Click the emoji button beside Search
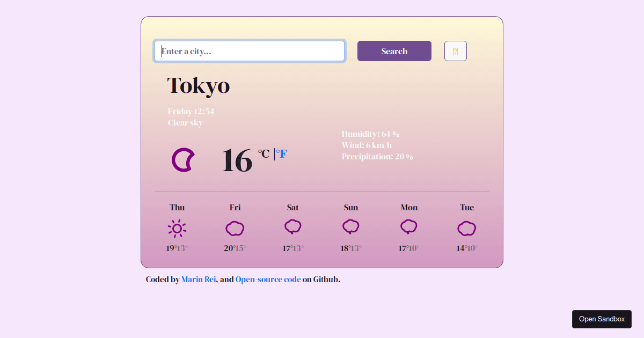644x338 pixels. (455, 50)
